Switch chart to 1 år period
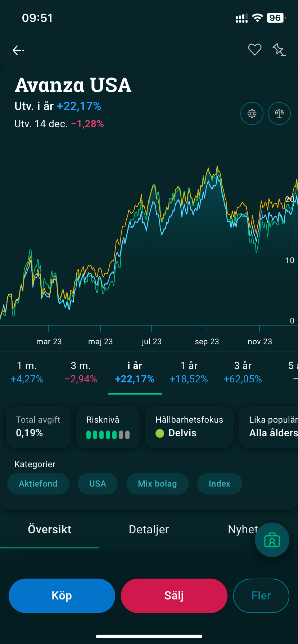Viewport: 298px width, 644px height. tap(189, 372)
